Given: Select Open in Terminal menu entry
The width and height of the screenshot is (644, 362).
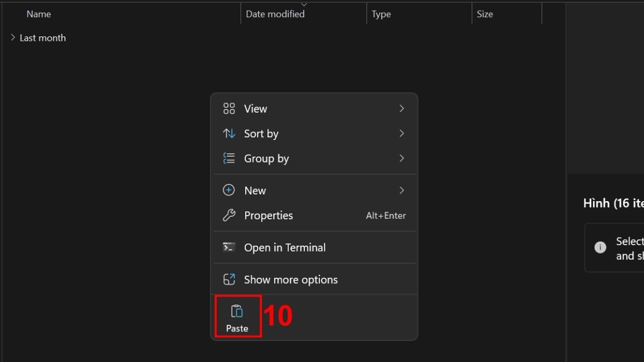Looking at the screenshot, I should (x=285, y=248).
